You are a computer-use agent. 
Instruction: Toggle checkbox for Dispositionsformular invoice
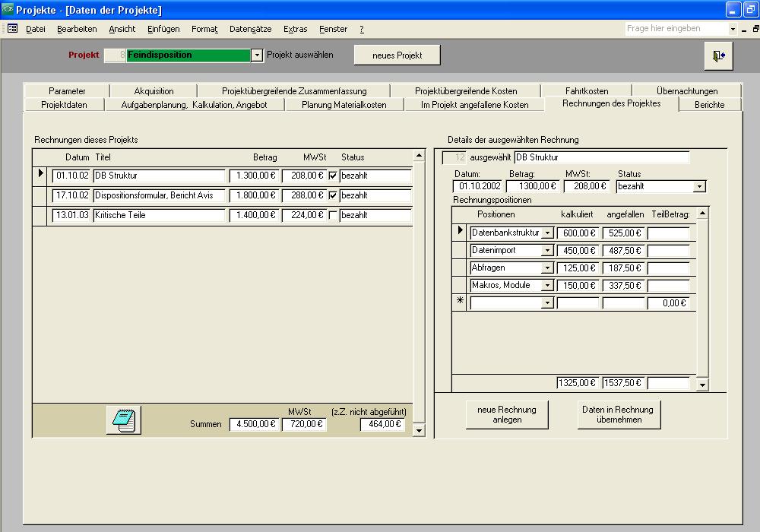333,196
